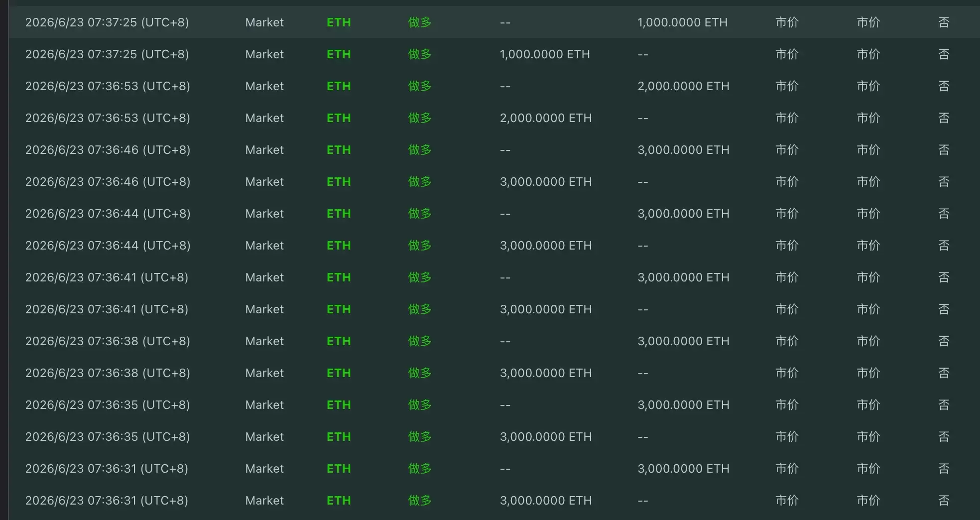Open the ETH symbol in the highlighted top row

tap(339, 22)
